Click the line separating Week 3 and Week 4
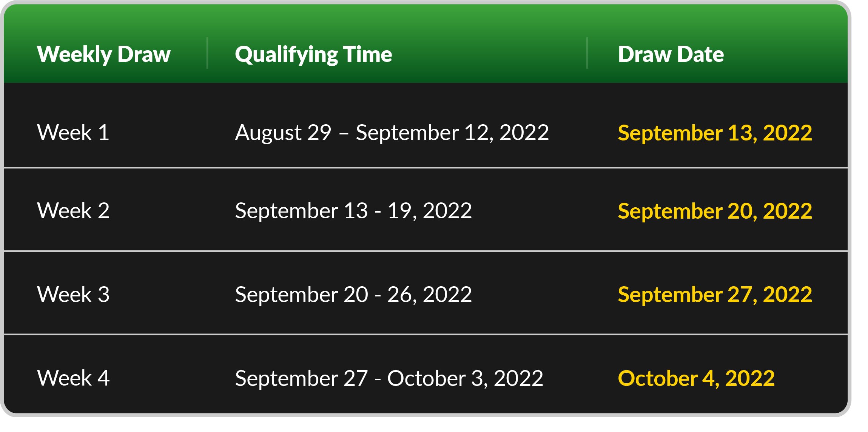The width and height of the screenshot is (868, 432). click(x=426, y=334)
